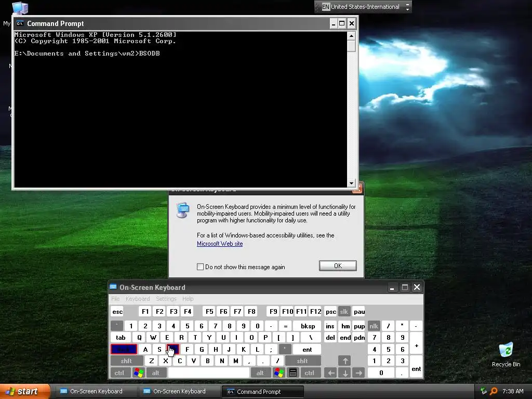Click the network connection tray icon

point(484,391)
